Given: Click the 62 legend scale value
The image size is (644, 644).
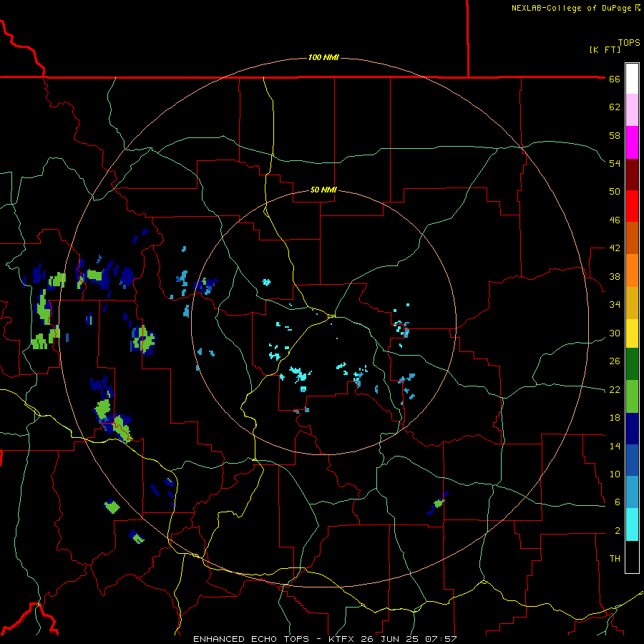Looking at the screenshot, I should coord(615,107).
